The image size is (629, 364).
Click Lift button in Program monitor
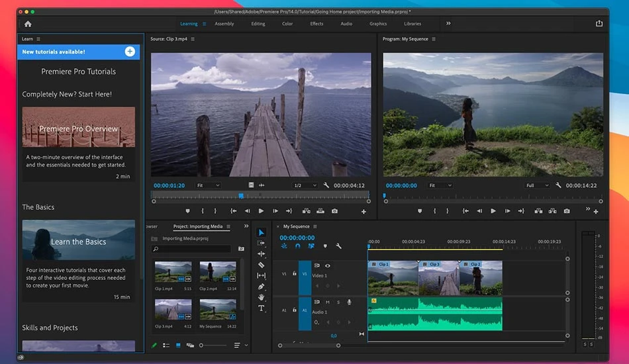(x=538, y=211)
